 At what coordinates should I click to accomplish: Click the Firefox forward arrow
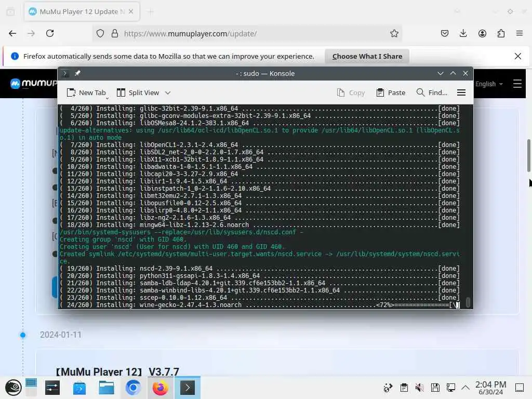tap(31, 33)
